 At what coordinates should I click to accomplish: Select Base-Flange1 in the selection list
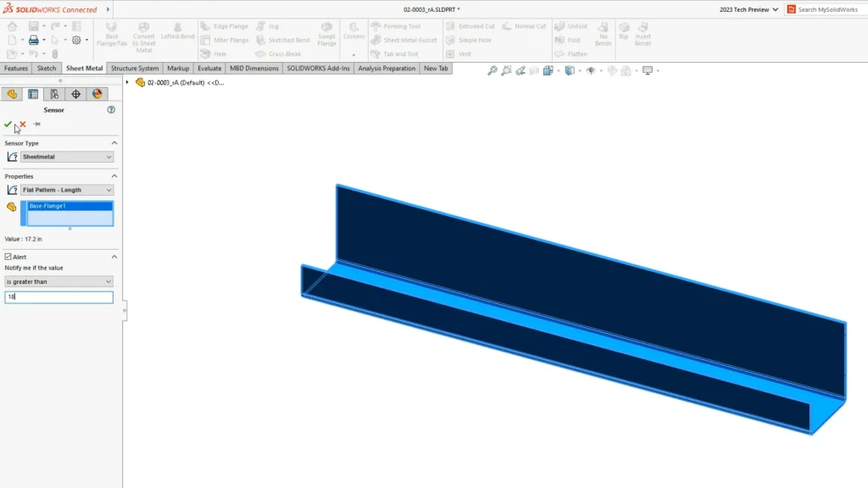click(70, 206)
